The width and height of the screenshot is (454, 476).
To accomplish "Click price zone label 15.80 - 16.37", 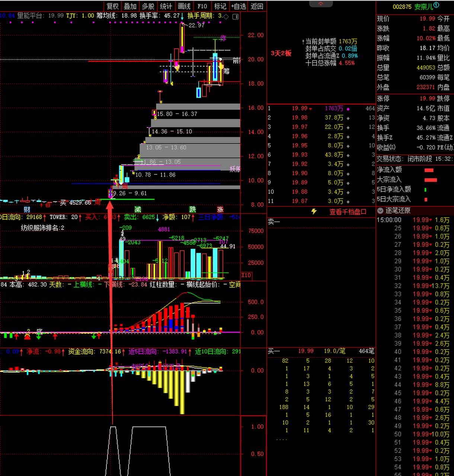I will (x=177, y=114).
